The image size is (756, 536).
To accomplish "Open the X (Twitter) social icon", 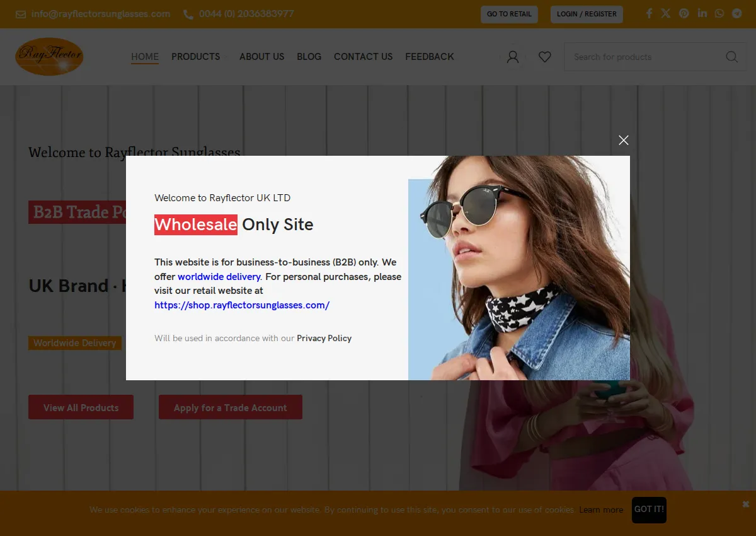I will pos(666,13).
